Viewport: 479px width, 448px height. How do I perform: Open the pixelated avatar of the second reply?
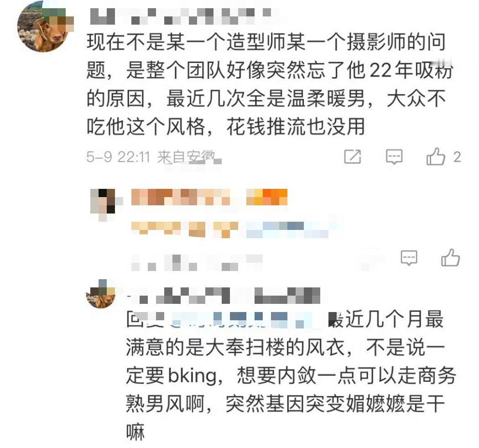pyautogui.click(x=106, y=203)
